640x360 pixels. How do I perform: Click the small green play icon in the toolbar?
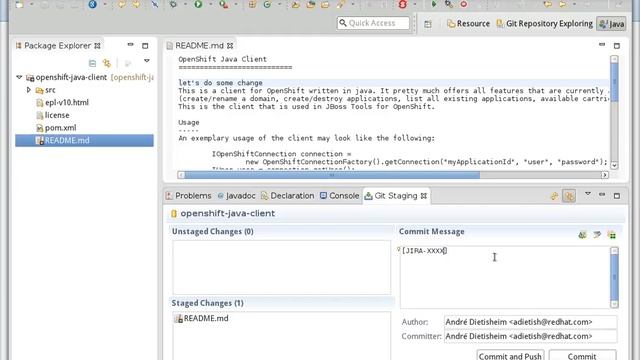[x=433, y=4]
